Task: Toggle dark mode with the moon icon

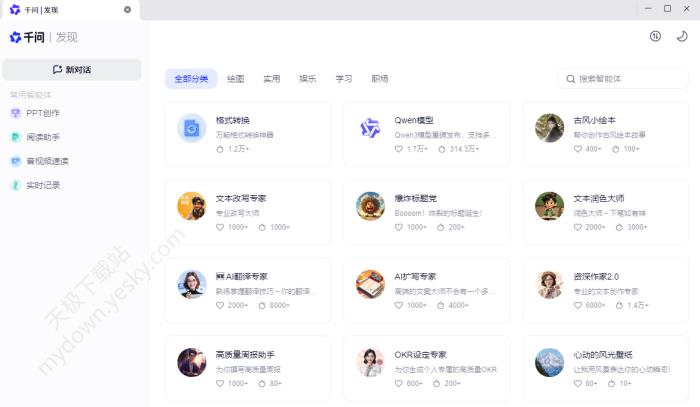Action: [682, 36]
